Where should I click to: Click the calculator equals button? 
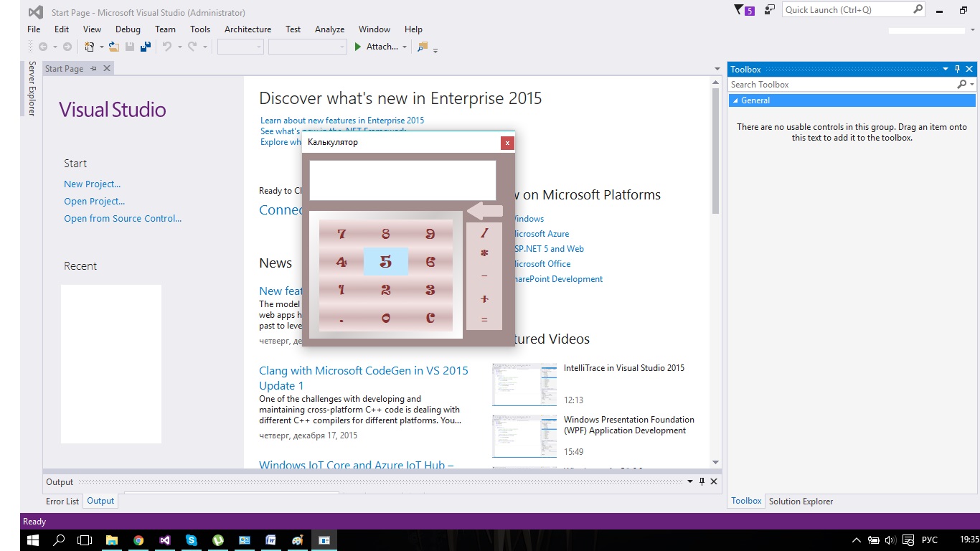pyautogui.click(x=484, y=320)
